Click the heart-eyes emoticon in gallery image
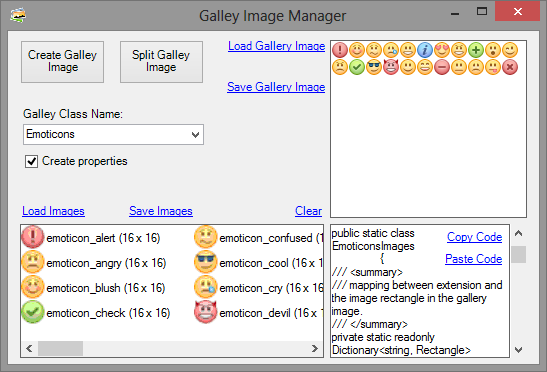The width and height of the screenshot is (547, 372). coord(442,50)
